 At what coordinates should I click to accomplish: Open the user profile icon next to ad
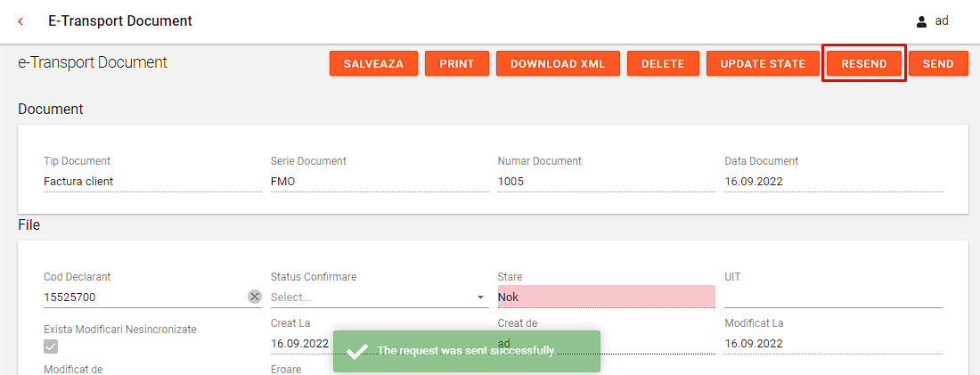pyautogui.click(x=921, y=22)
